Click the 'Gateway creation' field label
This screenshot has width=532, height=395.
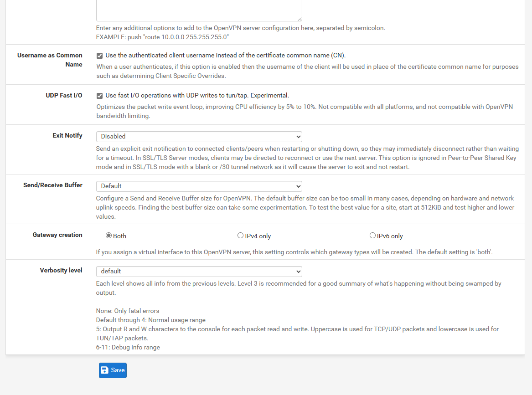point(57,235)
